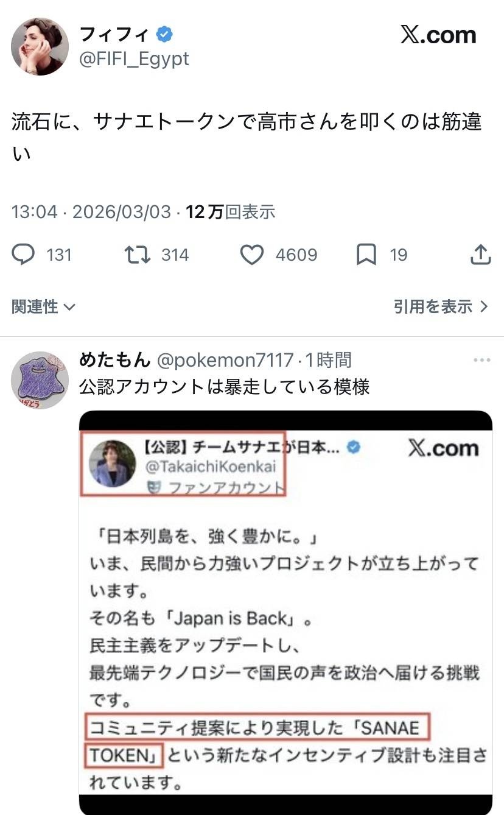Like the post with the heart icon

point(251,255)
